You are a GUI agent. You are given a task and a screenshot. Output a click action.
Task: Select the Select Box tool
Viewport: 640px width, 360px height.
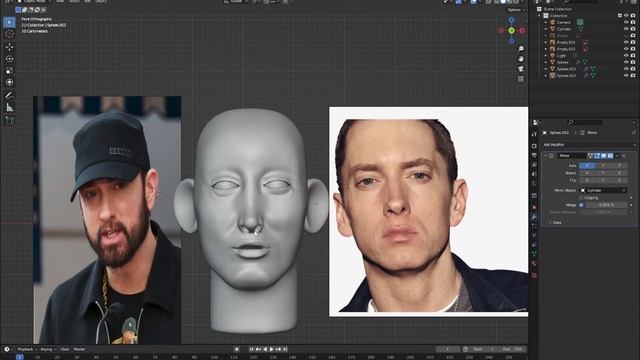click(x=9, y=22)
